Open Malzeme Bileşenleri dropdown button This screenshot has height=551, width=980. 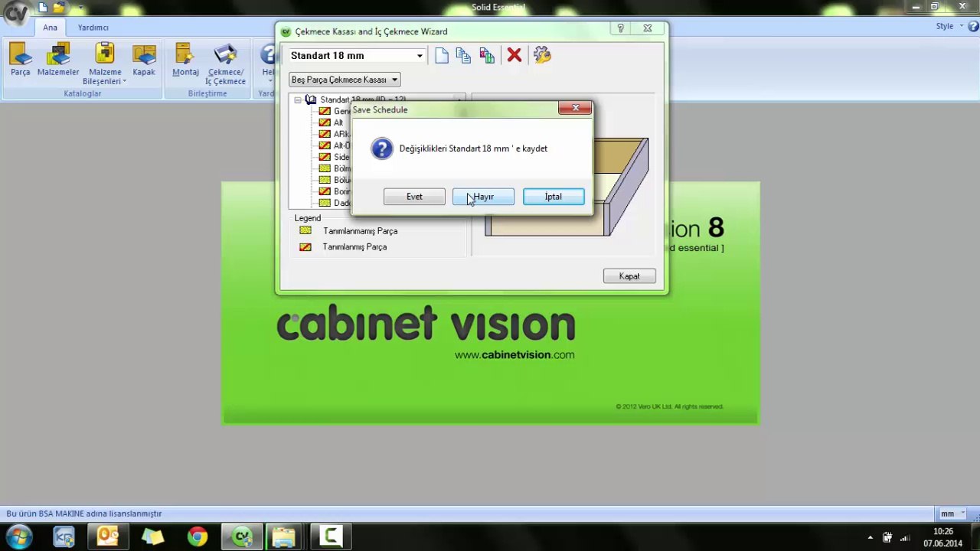pyautogui.click(x=105, y=64)
